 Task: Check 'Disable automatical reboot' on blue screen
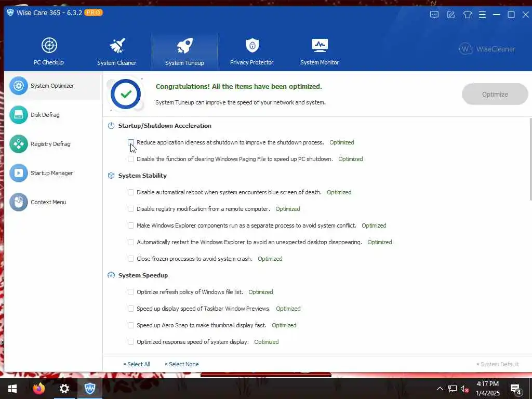(131, 192)
